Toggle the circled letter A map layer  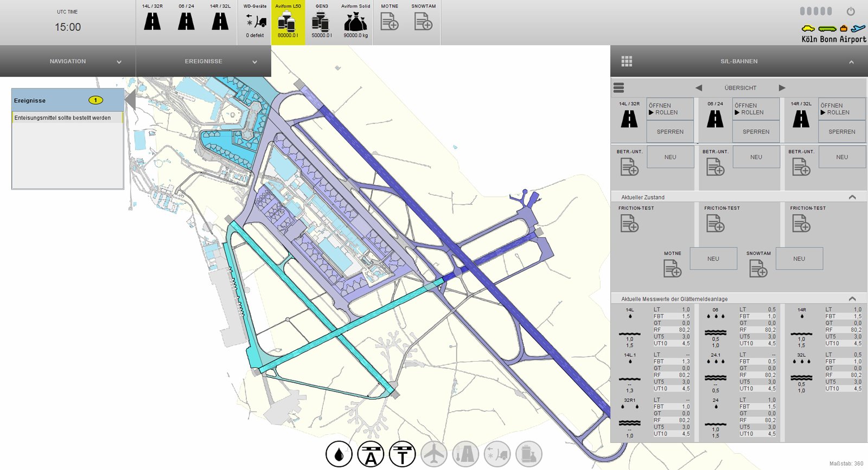tap(371, 454)
